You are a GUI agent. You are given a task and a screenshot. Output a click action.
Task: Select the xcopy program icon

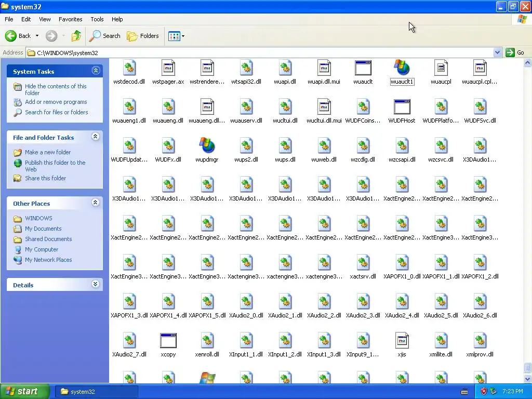pyautogui.click(x=168, y=340)
